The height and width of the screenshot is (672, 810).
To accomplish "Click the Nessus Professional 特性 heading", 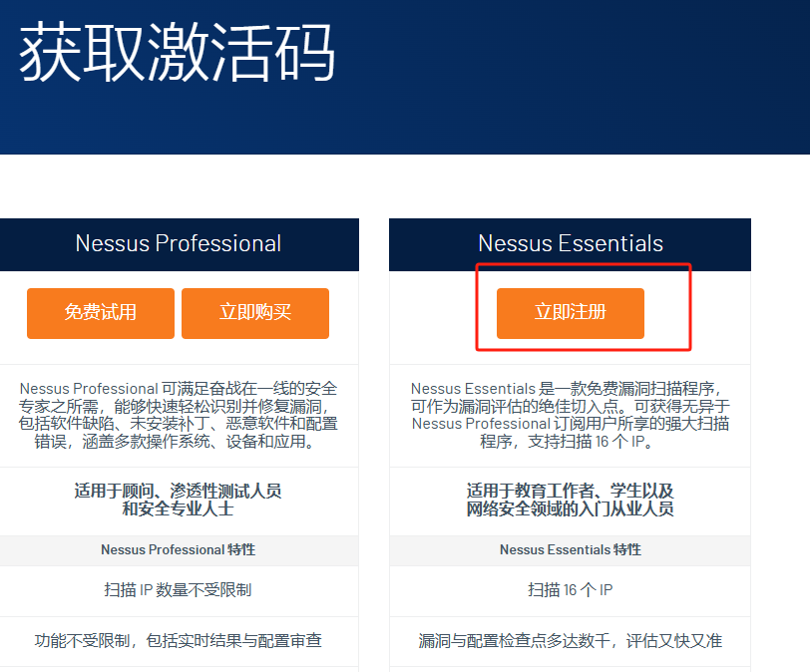I will (179, 549).
